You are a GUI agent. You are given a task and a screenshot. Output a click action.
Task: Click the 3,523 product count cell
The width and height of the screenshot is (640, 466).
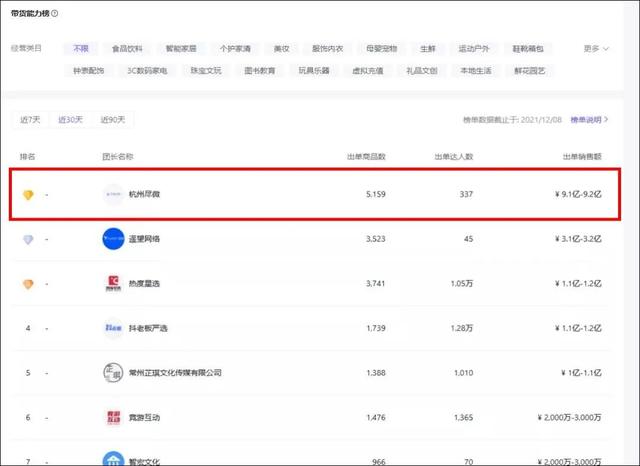click(376, 239)
